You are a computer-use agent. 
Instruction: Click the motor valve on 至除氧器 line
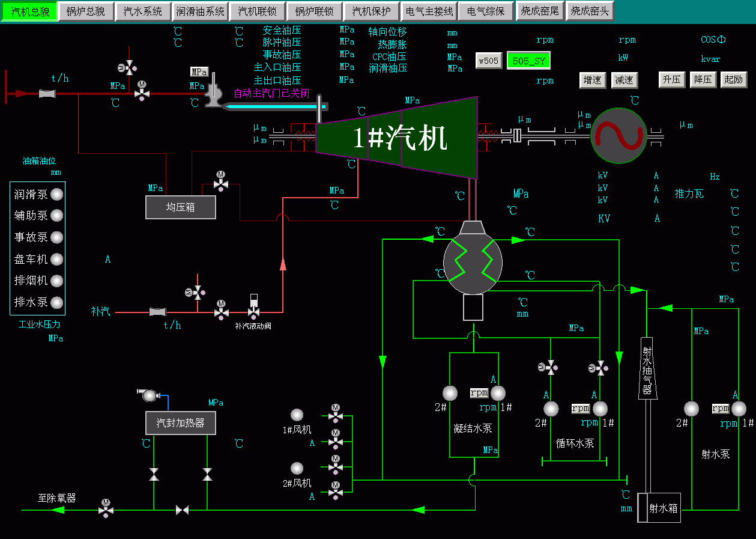point(106,508)
